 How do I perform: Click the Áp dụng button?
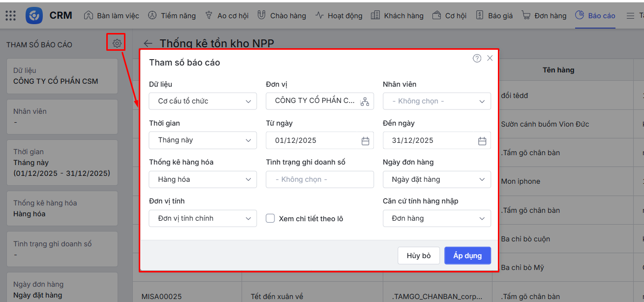click(467, 256)
